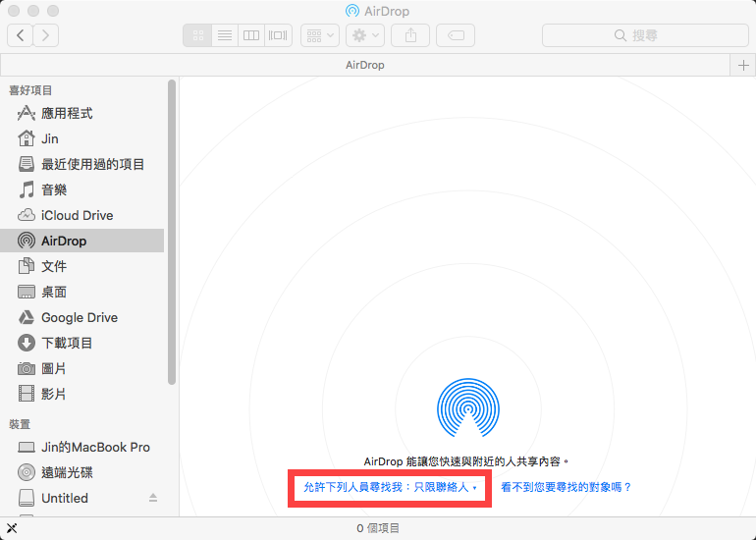The width and height of the screenshot is (756, 540).
Task: Click the Share toolbar button
Action: pyautogui.click(x=410, y=35)
